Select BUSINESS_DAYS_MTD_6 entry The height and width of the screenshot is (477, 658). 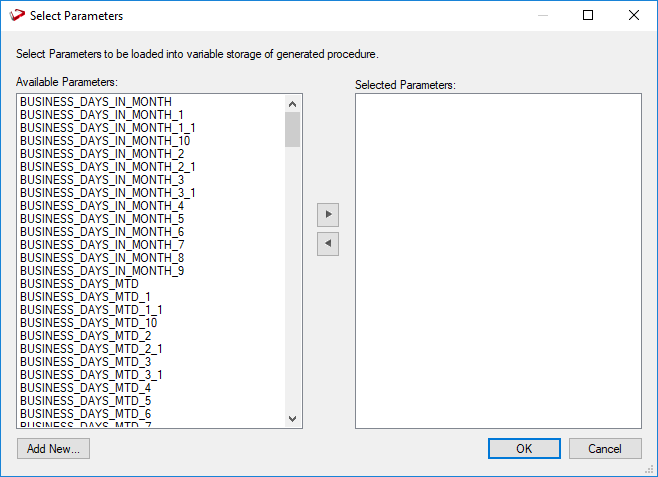(x=85, y=414)
